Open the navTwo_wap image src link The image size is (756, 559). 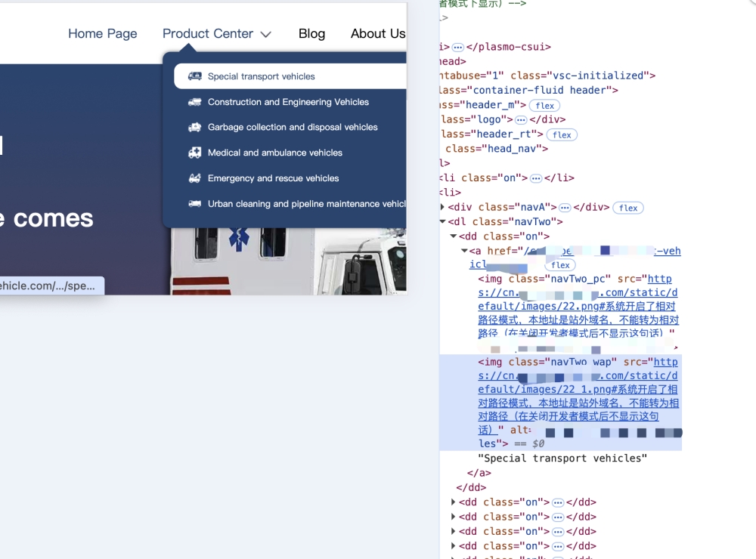[578, 396]
